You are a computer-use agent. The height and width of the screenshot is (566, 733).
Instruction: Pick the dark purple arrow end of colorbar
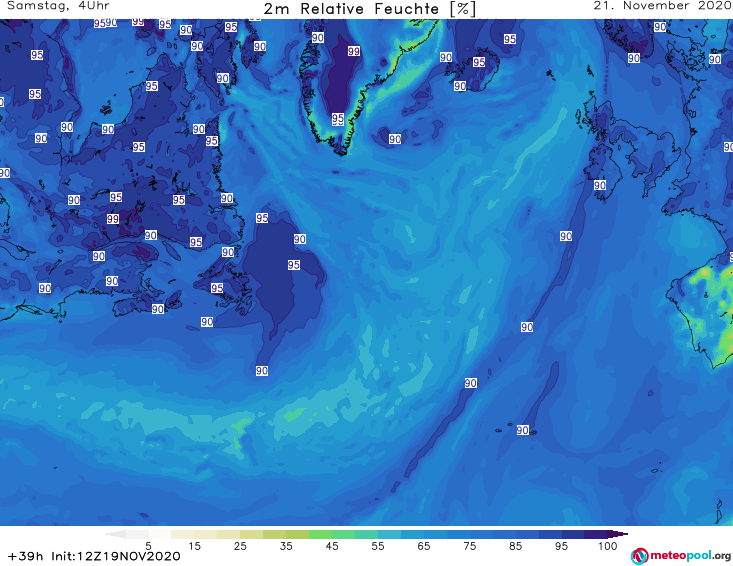coord(618,534)
